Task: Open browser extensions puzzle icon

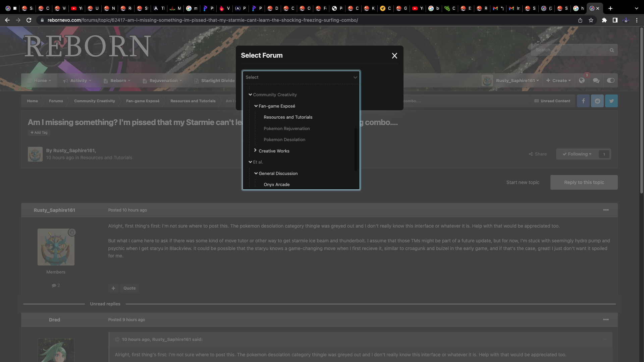Action: pos(604,20)
